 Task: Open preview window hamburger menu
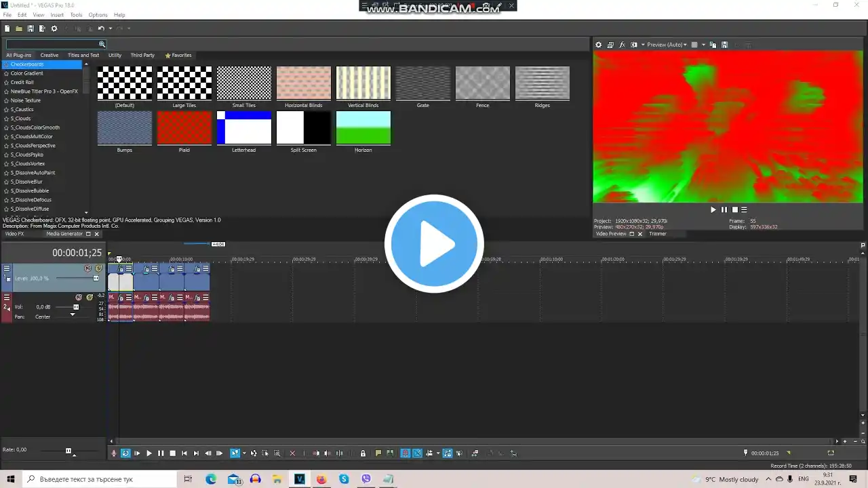click(744, 210)
